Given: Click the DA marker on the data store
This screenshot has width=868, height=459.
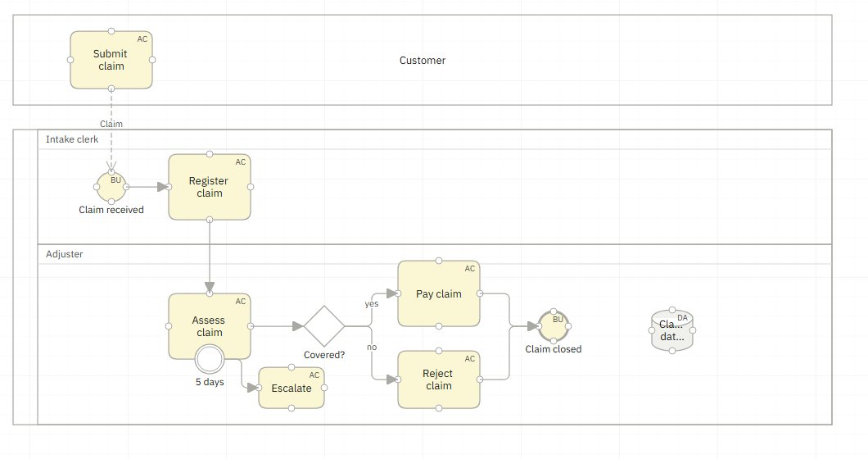Looking at the screenshot, I should (x=683, y=318).
